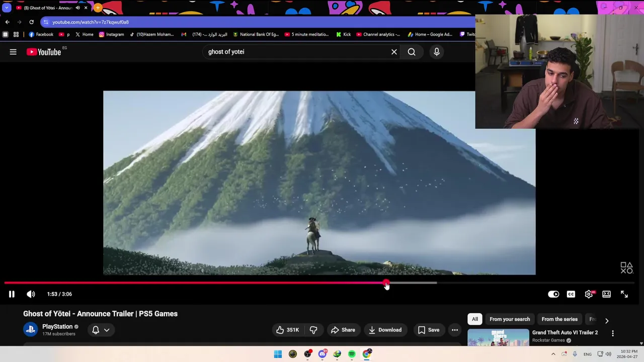Click the notification bell for PlayStation
The height and width of the screenshot is (362, 644).
(96, 330)
